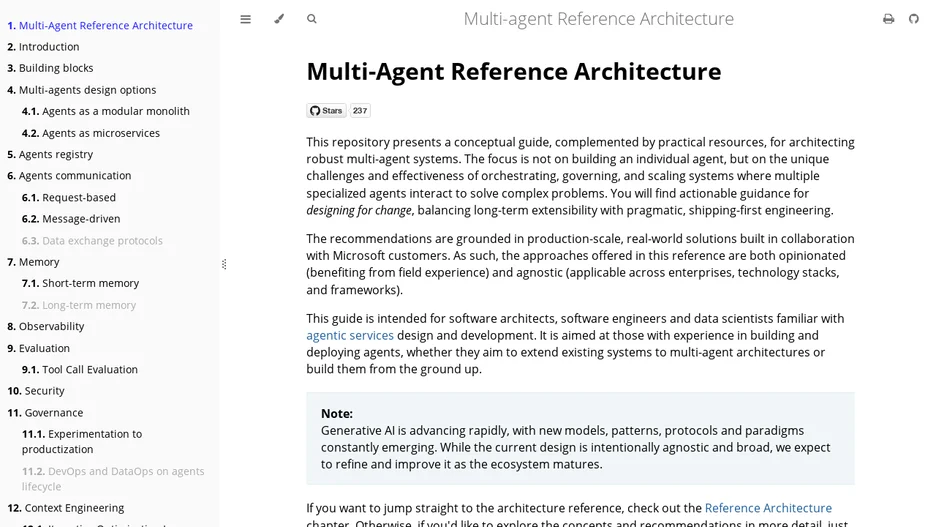The height and width of the screenshot is (527, 936).
Task: Go to Experimentation to productization section
Action: [82, 442]
